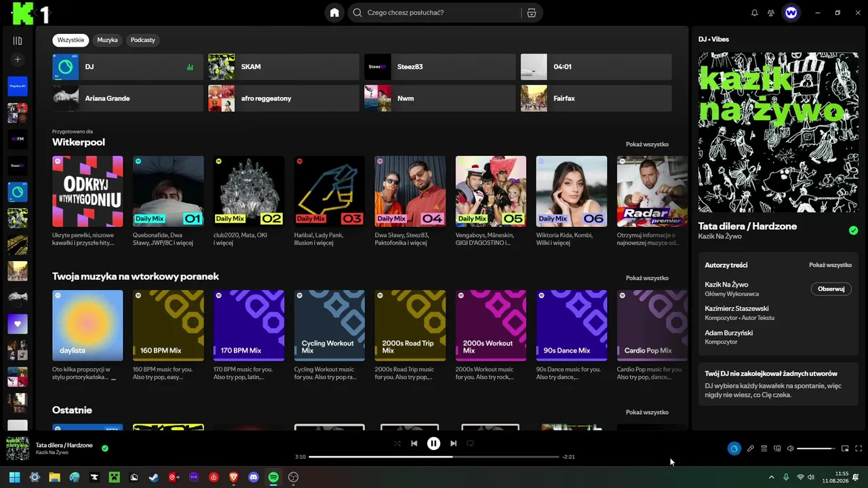
Task: Skip to the next track
Action: click(453, 443)
